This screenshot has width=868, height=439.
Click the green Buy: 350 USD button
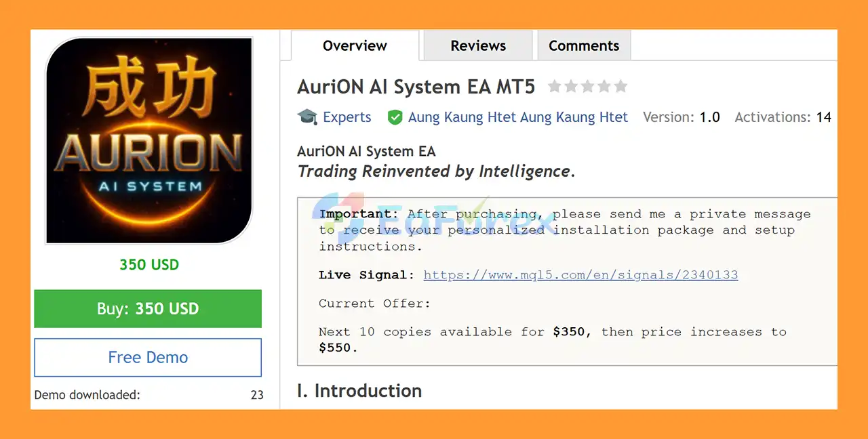[x=148, y=309]
